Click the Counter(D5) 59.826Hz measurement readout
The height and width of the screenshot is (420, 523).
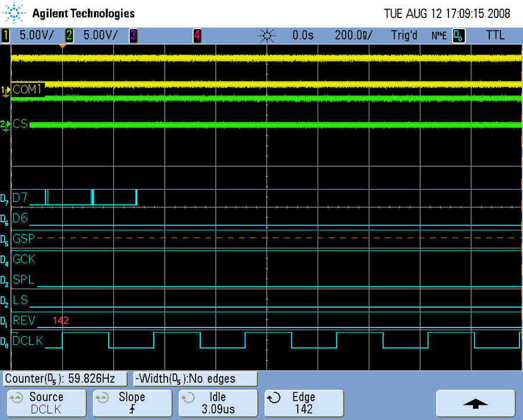(x=65, y=379)
